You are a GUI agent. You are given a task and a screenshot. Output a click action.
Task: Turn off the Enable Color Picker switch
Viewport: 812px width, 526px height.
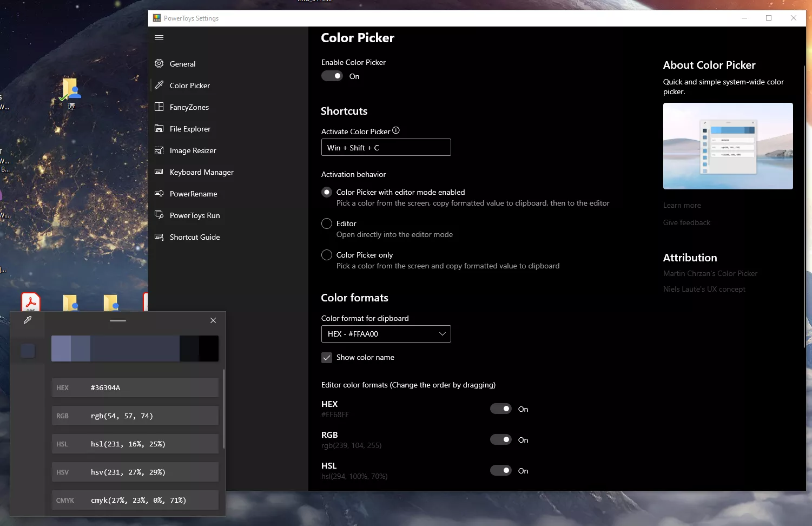pyautogui.click(x=332, y=76)
